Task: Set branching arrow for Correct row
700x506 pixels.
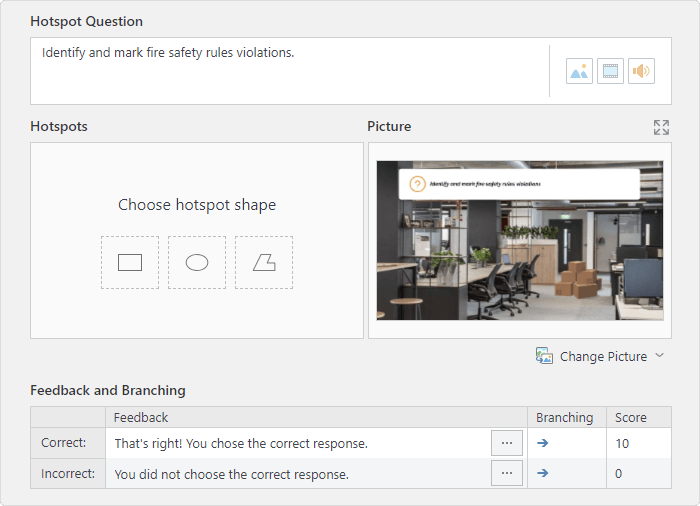Action: pyautogui.click(x=542, y=443)
